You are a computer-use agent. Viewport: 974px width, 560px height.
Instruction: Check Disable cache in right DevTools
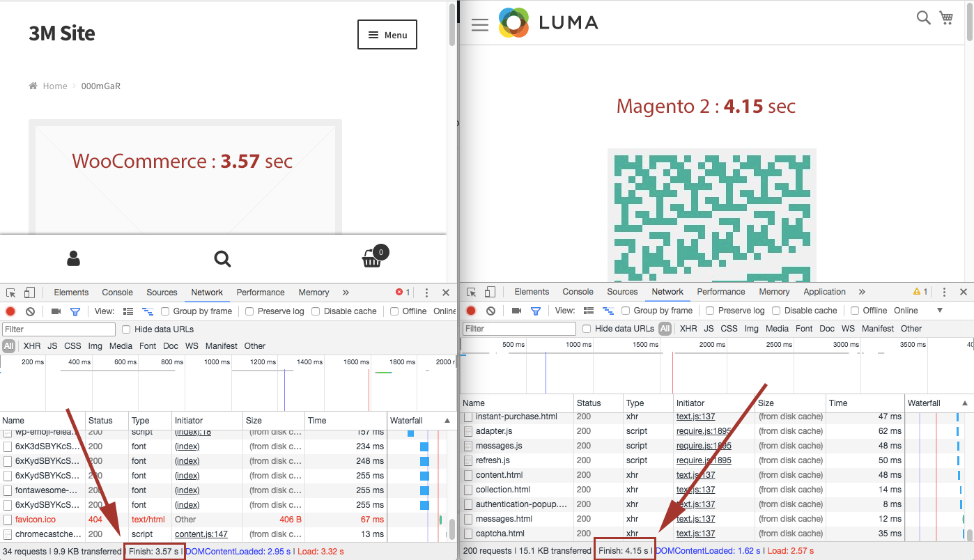click(x=775, y=311)
